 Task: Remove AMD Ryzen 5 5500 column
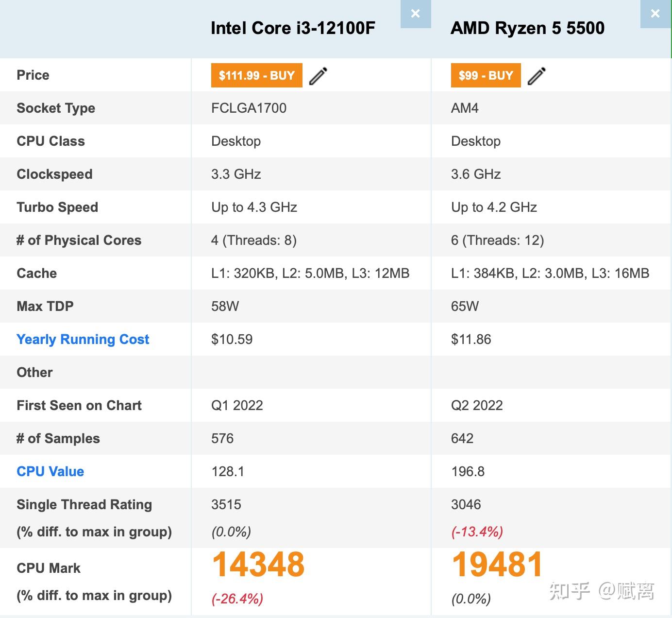pos(655,14)
